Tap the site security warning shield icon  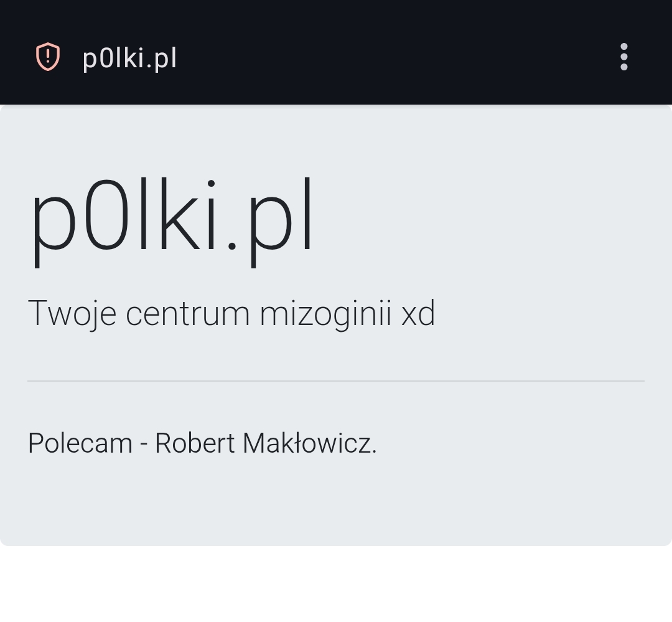[x=47, y=57]
